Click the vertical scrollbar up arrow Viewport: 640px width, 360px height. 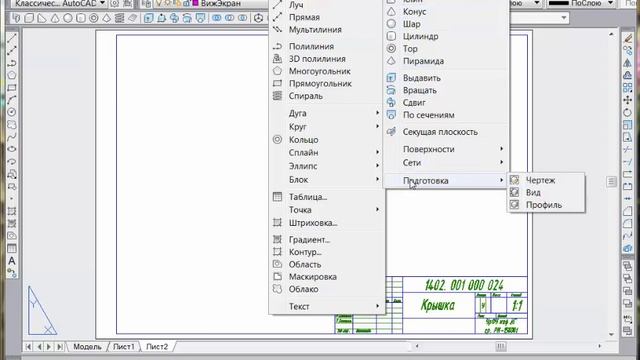[611, 35]
